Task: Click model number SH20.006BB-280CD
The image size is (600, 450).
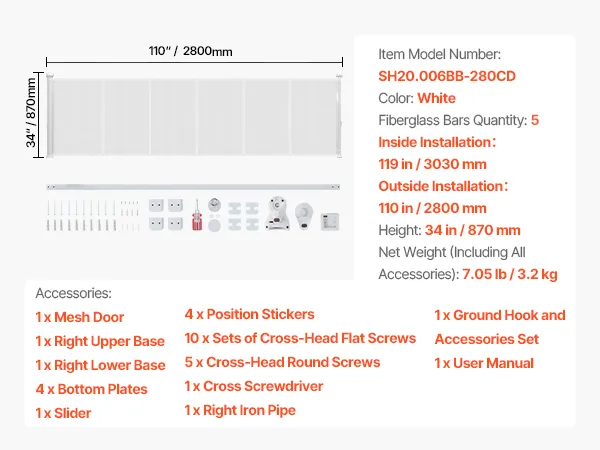Action: [x=446, y=77]
